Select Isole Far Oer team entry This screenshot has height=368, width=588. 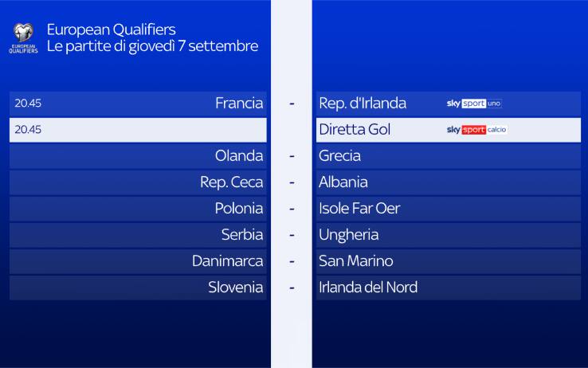tap(359, 209)
